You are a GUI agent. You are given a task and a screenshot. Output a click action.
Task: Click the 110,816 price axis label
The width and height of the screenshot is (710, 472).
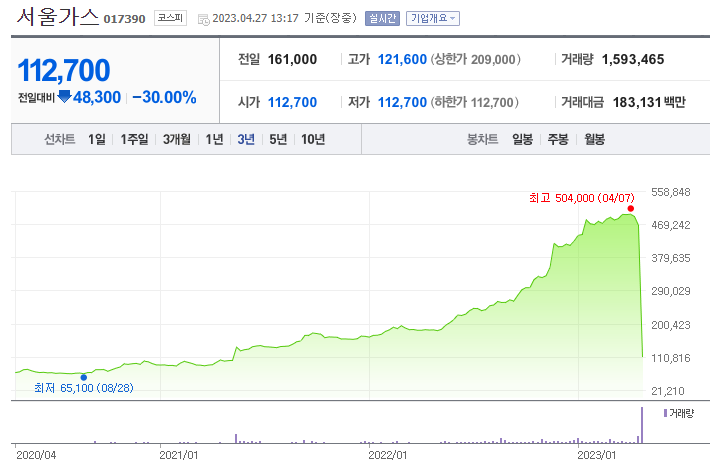[x=671, y=358]
